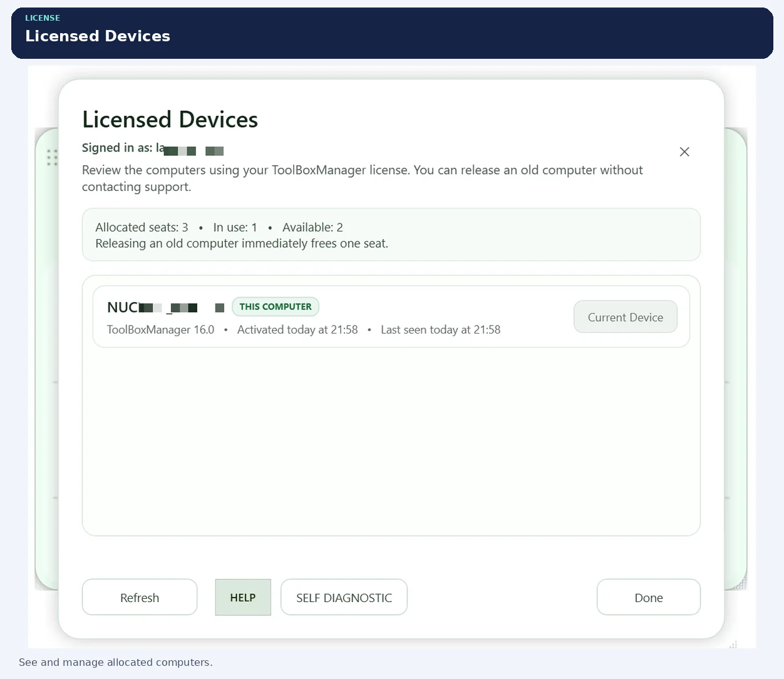
Task: Click the Refresh button
Action: 140,598
